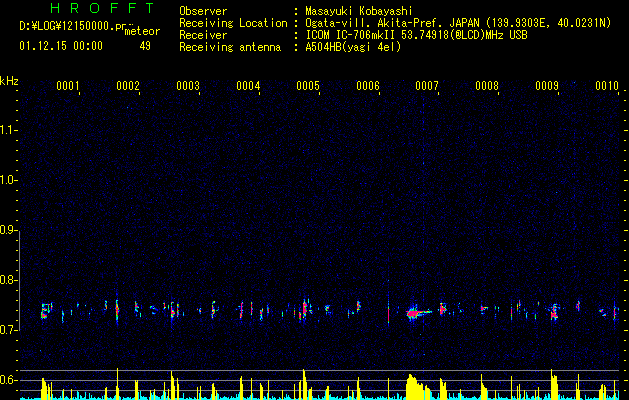
Task: Click time marker 0001
Action: 67,86
